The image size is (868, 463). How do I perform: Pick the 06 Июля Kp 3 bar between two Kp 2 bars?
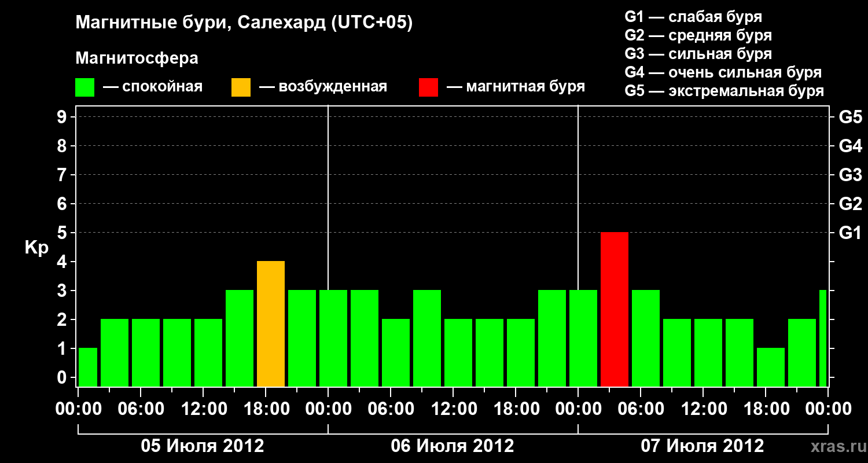(427, 339)
